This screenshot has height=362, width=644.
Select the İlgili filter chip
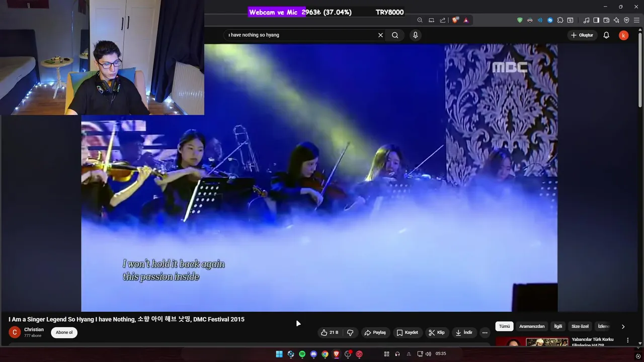(558, 326)
